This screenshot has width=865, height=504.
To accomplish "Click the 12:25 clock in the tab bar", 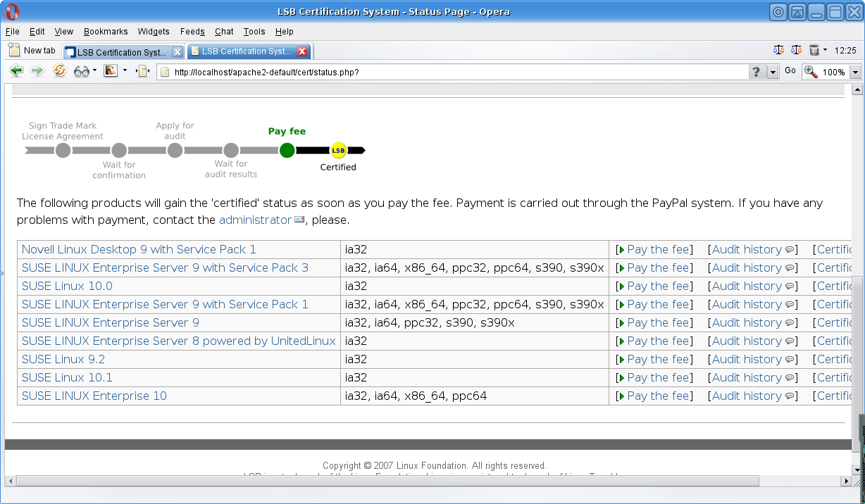I will click(845, 51).
